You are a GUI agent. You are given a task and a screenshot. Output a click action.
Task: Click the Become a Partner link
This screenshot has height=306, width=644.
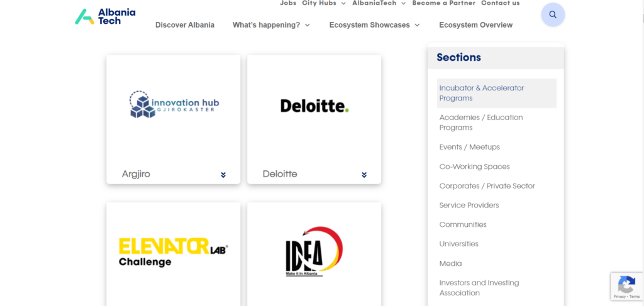point(443,3)
